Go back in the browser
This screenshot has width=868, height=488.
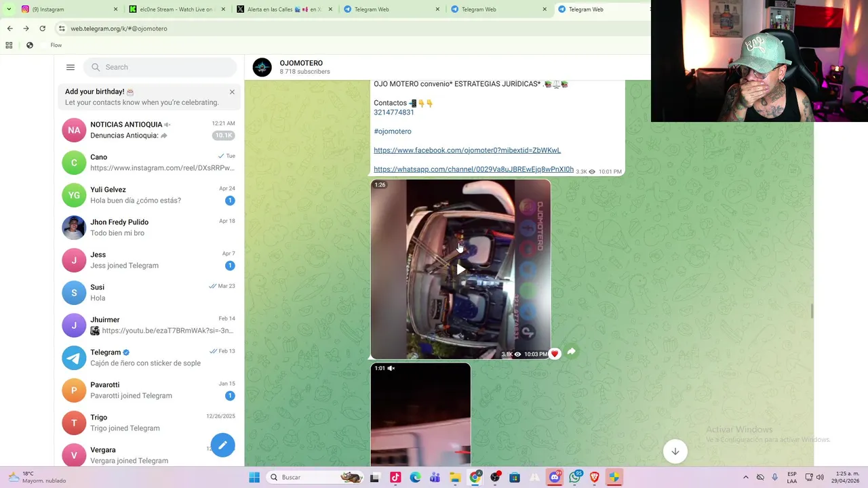9,28
